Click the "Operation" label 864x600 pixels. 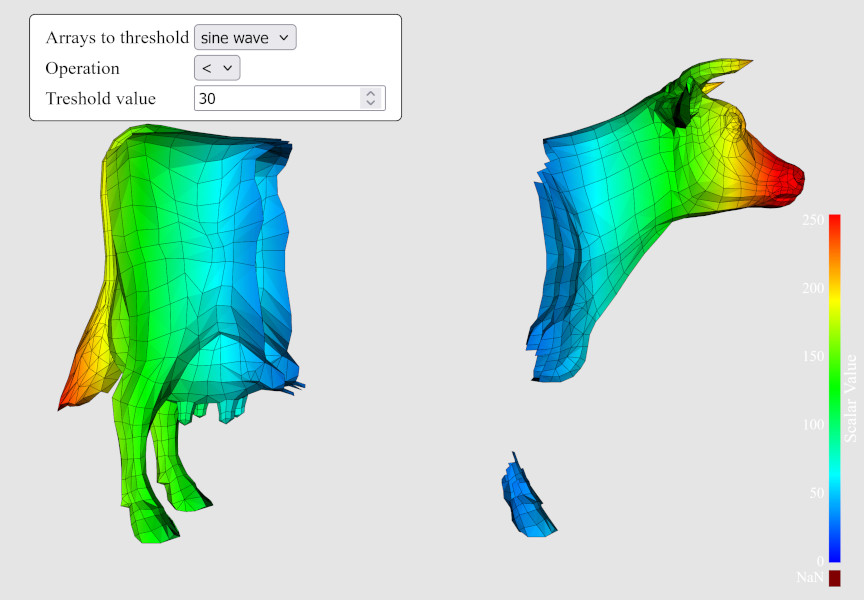82,68
